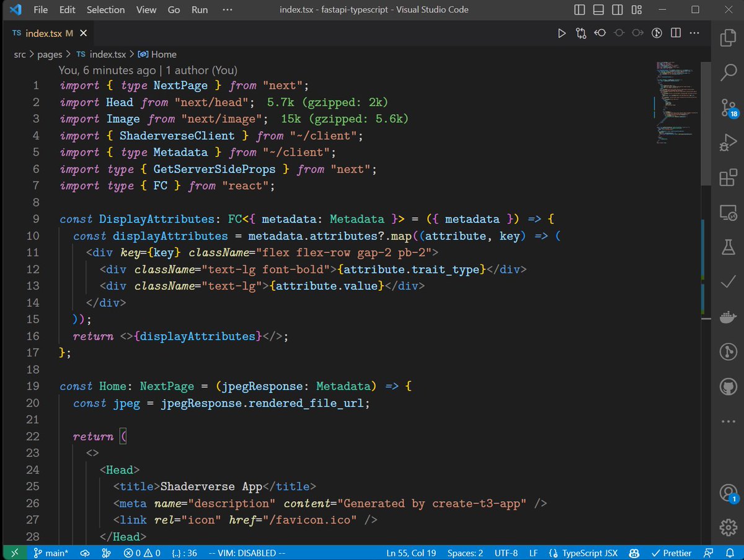Open the notifications bell
Image resolution: width=744 pixels, height=560 pixels.
point(730,553)
